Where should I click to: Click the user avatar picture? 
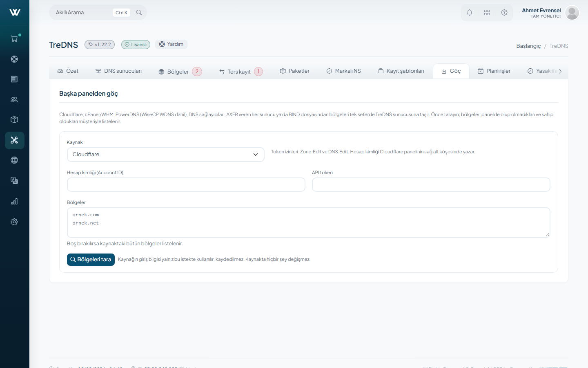(572, 13)
